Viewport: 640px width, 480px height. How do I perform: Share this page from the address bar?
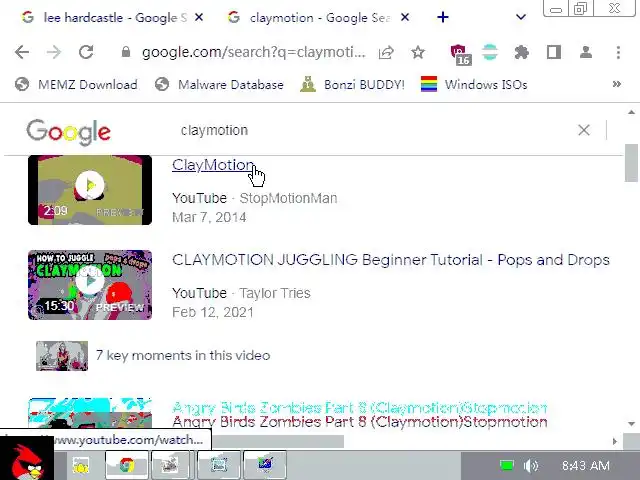click(x=386, y=52)
